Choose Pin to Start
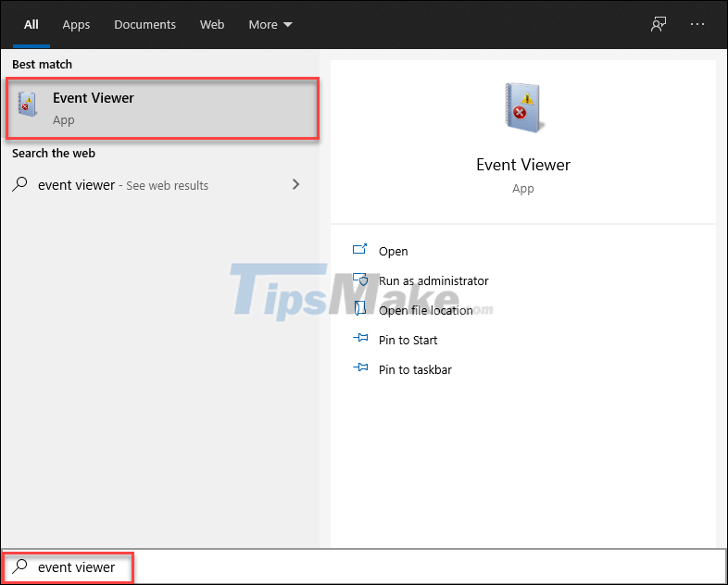728x585 pixels. pyautogui.click(x=408, y=340)
